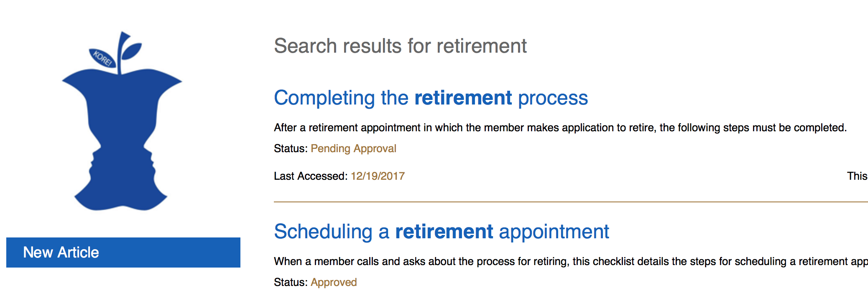Select the 'Search results for retirement' heading

click(400, 46)
